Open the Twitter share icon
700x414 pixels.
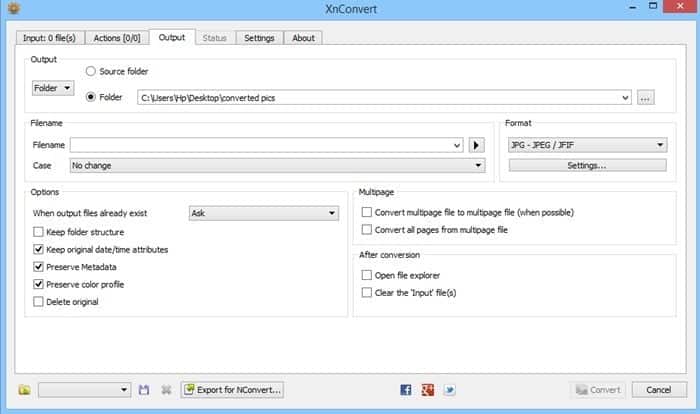click(x=450, y=390)
